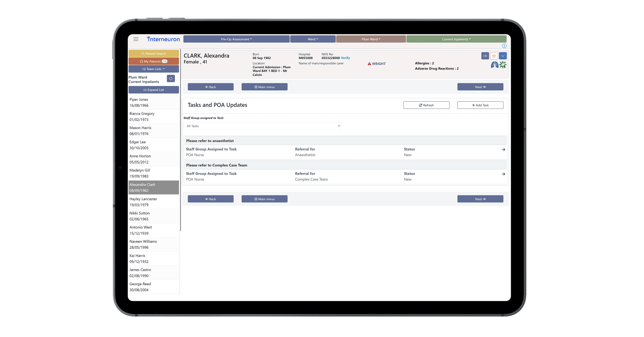Open the All Tasks staff group dropdown
This screenshot has width=644, height=337.
262,126
